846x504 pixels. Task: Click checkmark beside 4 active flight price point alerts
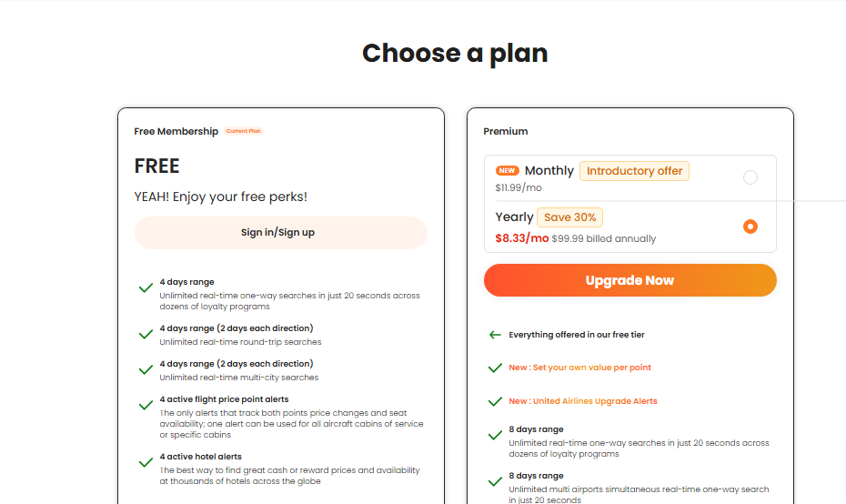146,405
